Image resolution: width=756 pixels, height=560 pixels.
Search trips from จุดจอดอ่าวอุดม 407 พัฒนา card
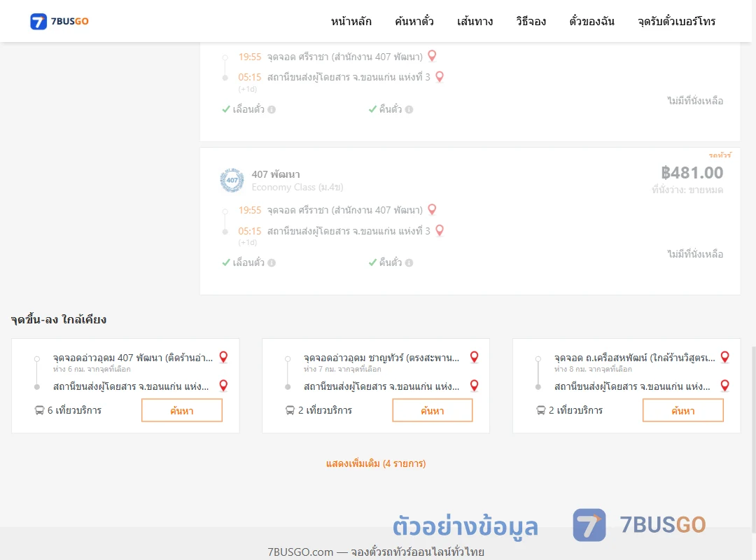coord(182,410)
